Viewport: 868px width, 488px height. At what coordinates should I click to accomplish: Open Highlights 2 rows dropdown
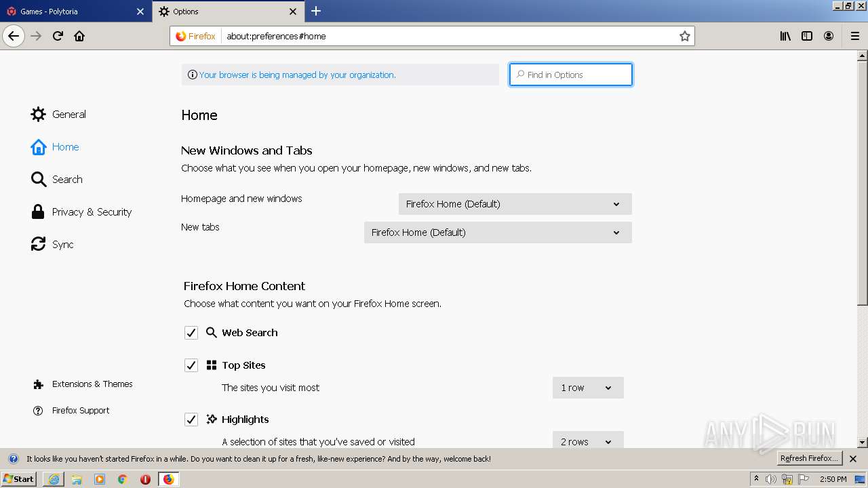[x=588, y=441]
